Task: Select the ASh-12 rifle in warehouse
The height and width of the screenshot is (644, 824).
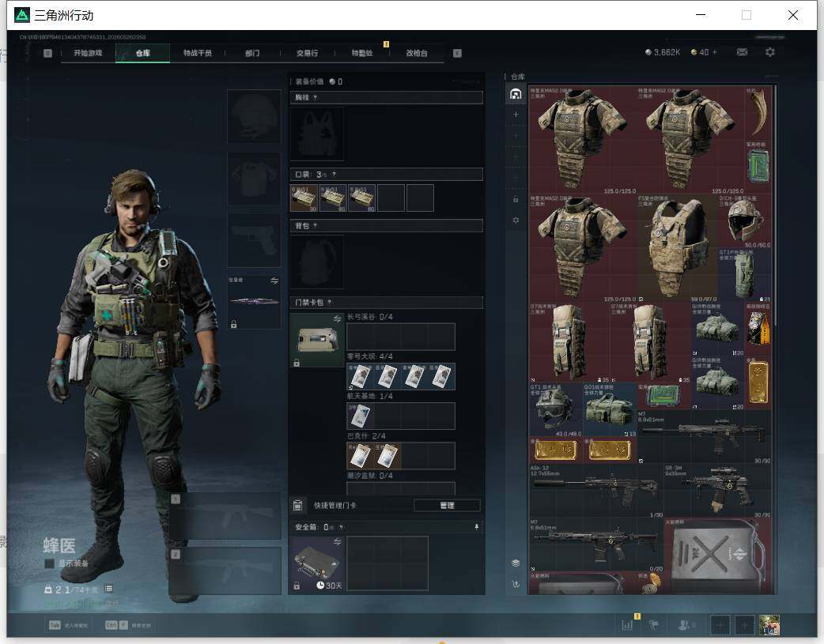Action: [x=596, y=490]
